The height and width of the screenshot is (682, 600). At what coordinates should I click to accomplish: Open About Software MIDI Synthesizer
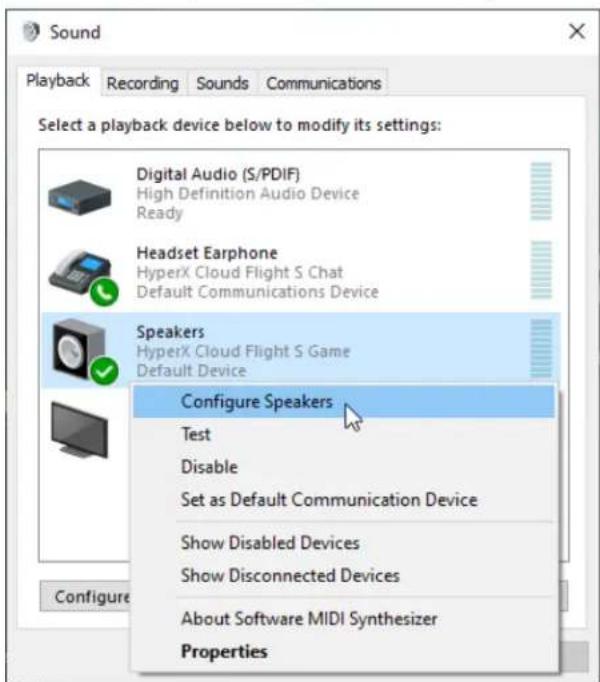[x=344, y=618]
